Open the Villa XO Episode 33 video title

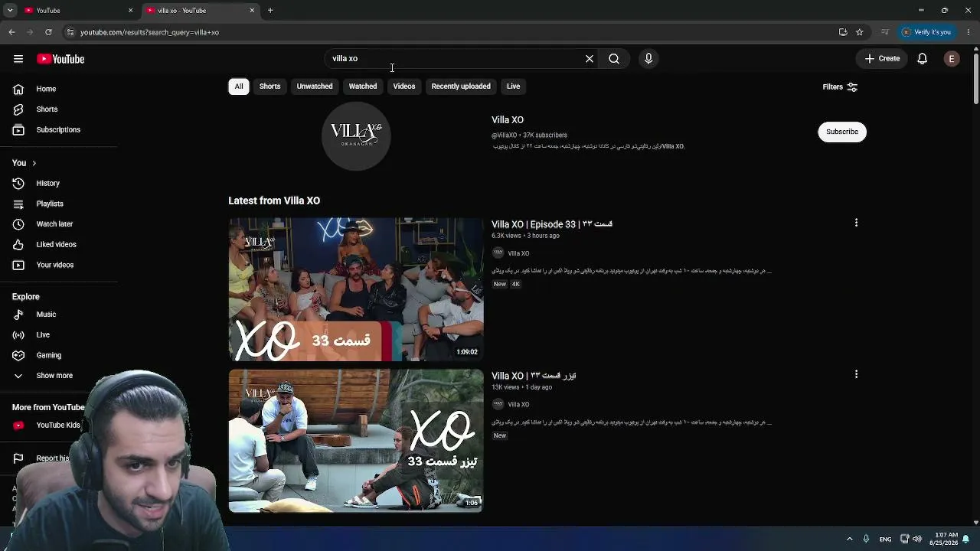[552, 224]
